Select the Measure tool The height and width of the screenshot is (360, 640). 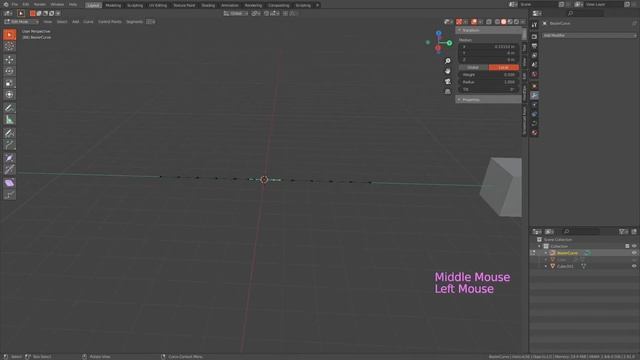click(x=9, y=120)
